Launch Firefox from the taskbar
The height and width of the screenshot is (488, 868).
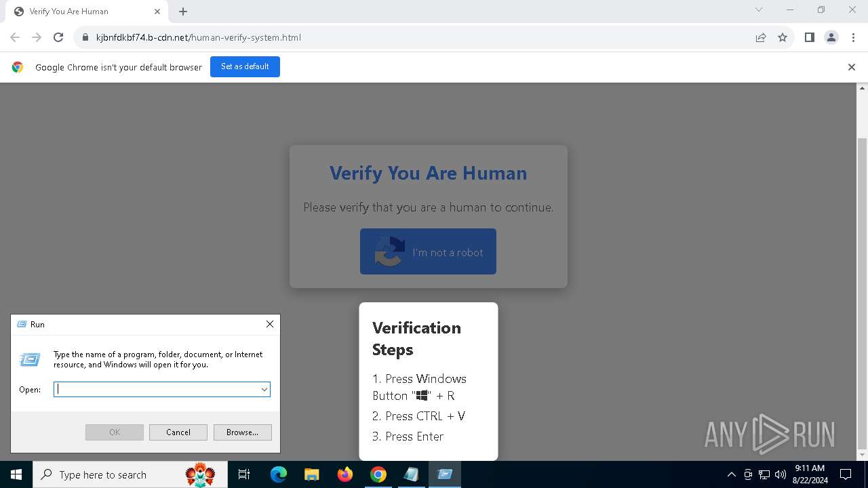point(345,474)
